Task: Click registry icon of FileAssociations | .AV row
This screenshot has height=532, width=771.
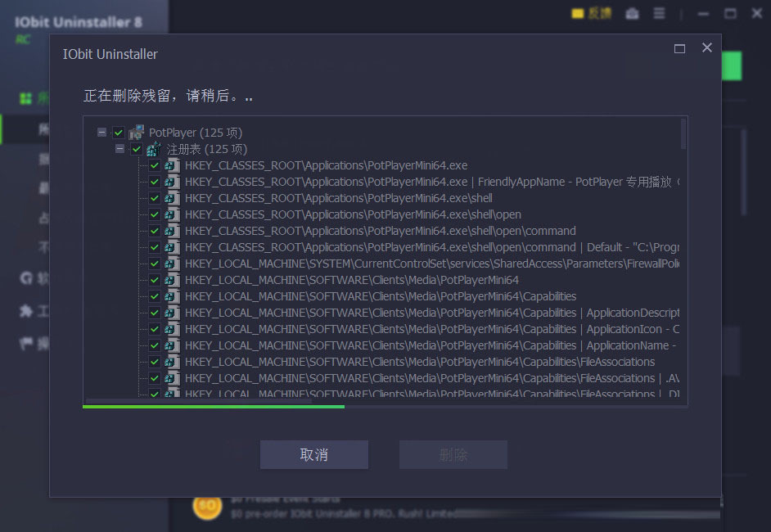Action: [172, 378]
